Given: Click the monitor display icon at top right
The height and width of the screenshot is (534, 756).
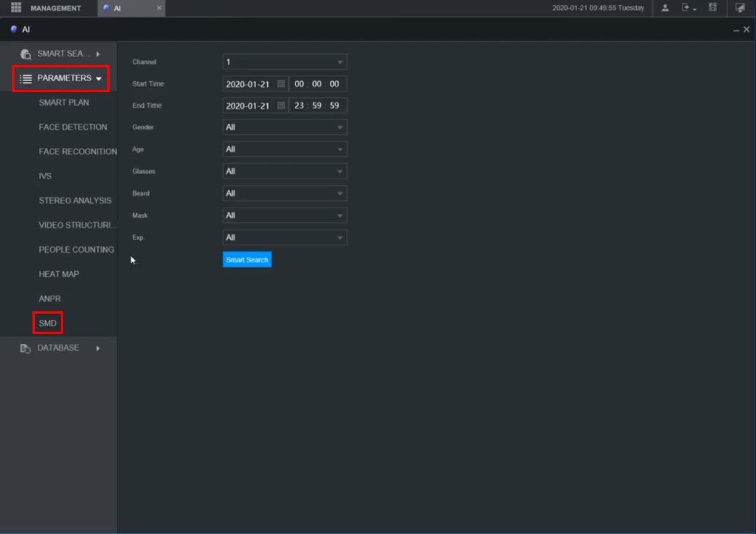Looking at the screenshot, I should coord(740,8).
